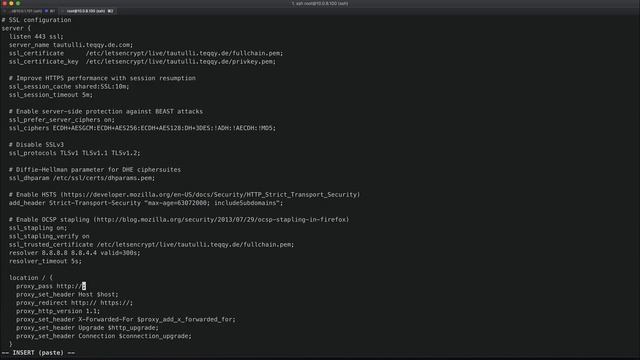Screen dimensions: 640x360
Task: Minimize the terminal with the yellow button
Action: pyautogui.click(x=11, y=3)
